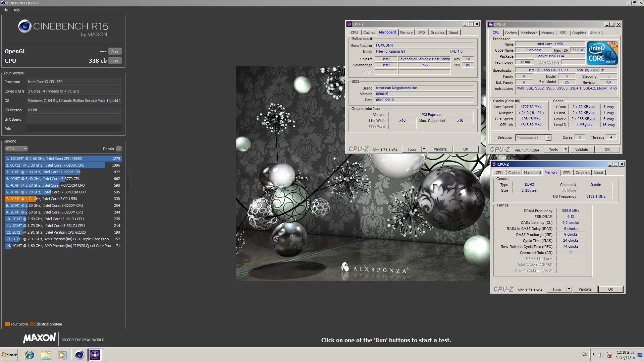Click Validate in Mainboard CPU-Z window

coord(440,149)
